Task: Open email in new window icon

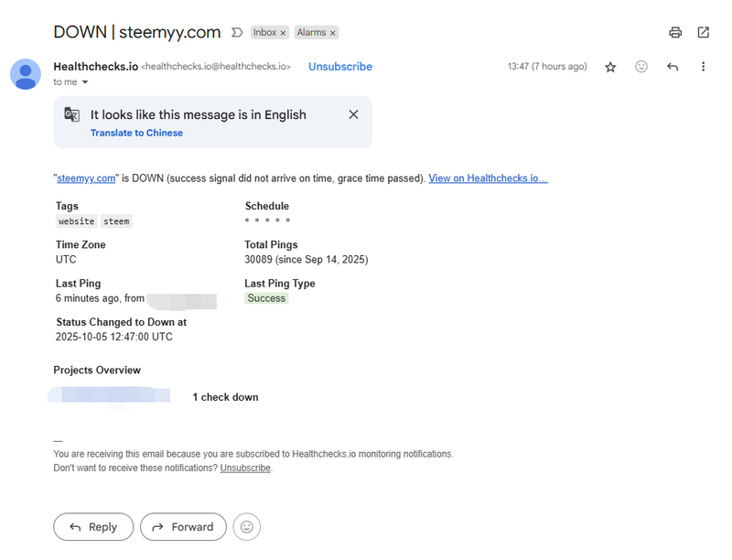Action: tap(703, 32)
